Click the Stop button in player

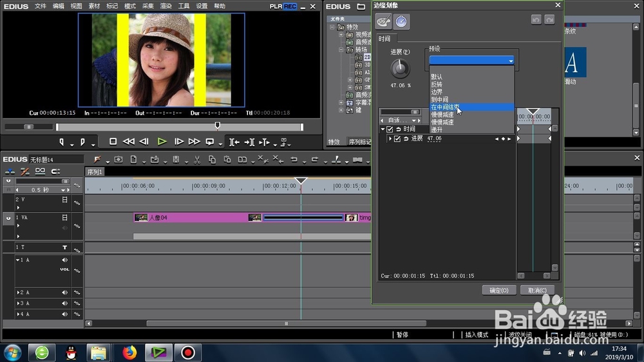click(x=113, y=142)
